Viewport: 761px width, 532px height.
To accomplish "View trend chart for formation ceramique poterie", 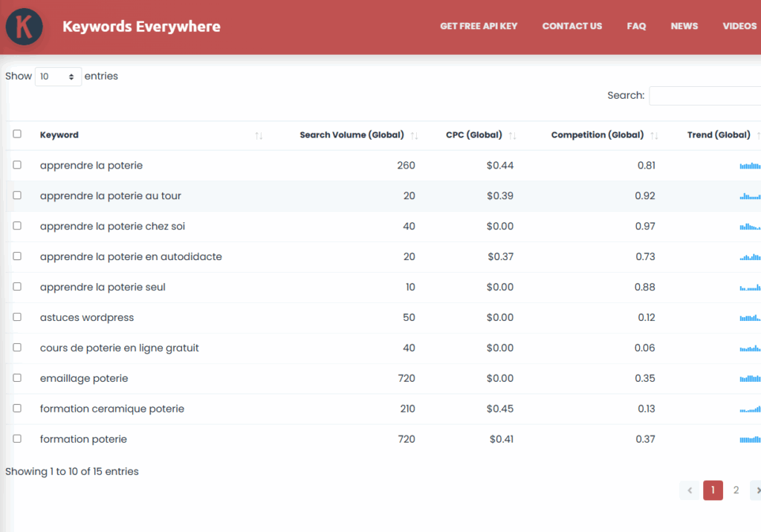I will point(750,409).
